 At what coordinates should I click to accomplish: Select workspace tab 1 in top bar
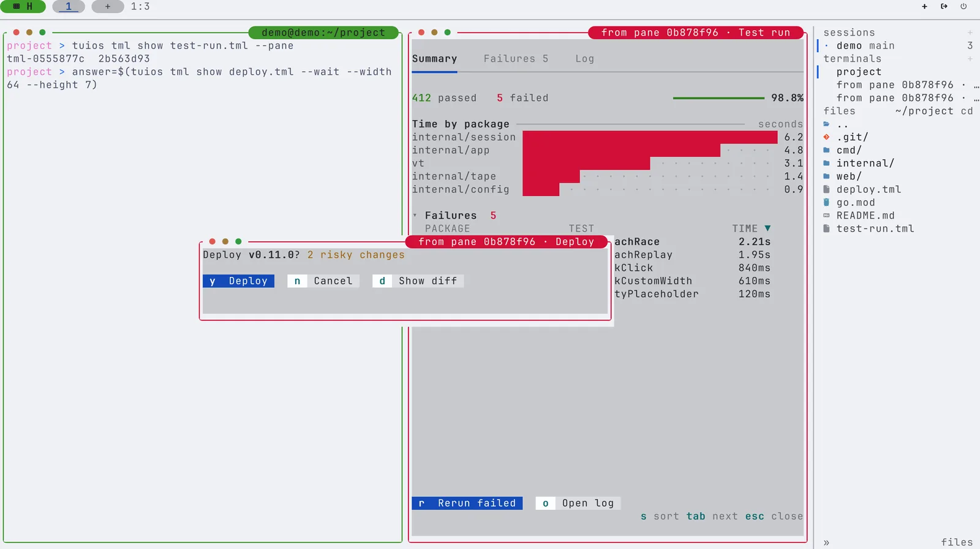tap(69, 7)
